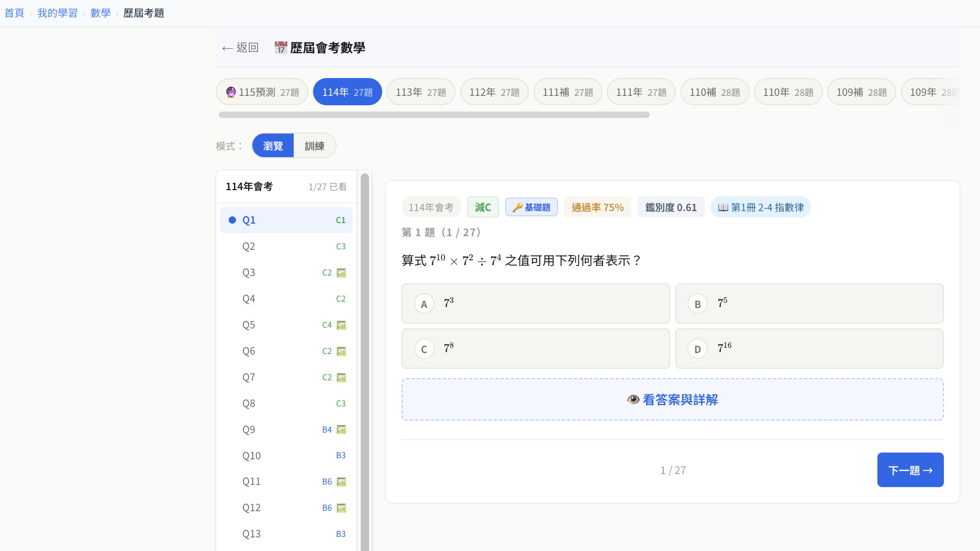Click the back arrow icon next to 返回
Image resolution: width=980 pixels, height=551 pixels.
point(227,48)
